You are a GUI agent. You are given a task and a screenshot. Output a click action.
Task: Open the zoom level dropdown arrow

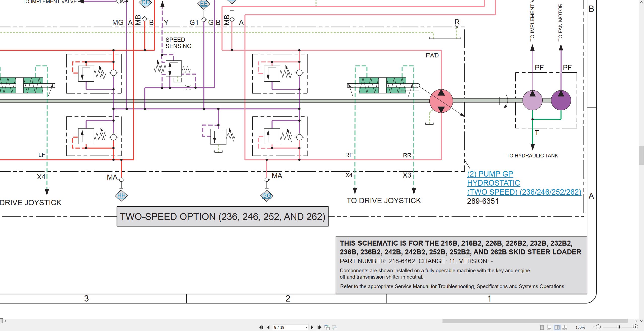point(594,327)
